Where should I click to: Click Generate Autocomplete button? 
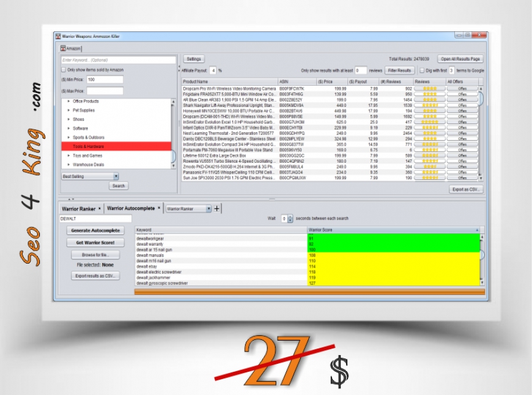tap(95, 231)
